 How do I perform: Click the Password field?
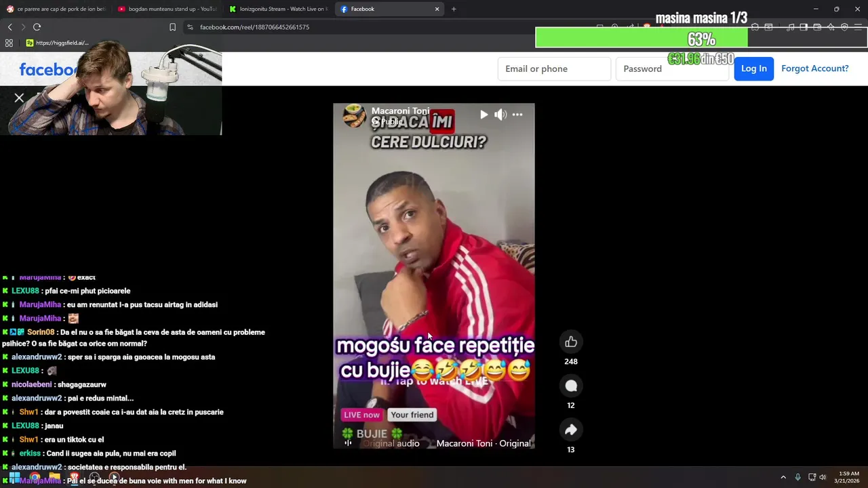click(672, 68)
